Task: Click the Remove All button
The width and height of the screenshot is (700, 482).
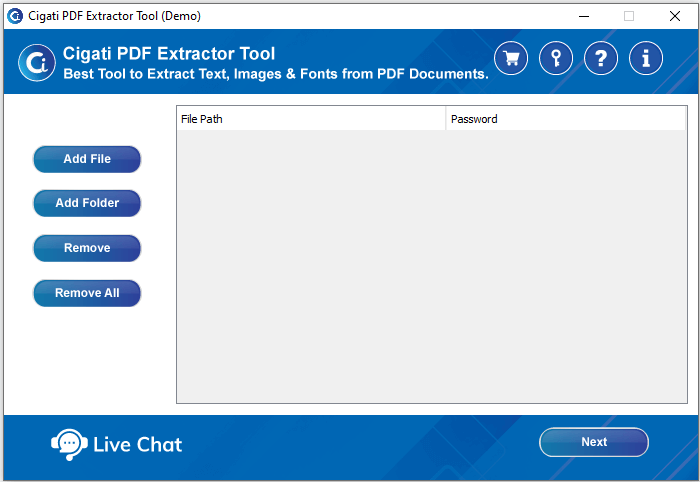Action: [87, 293]
